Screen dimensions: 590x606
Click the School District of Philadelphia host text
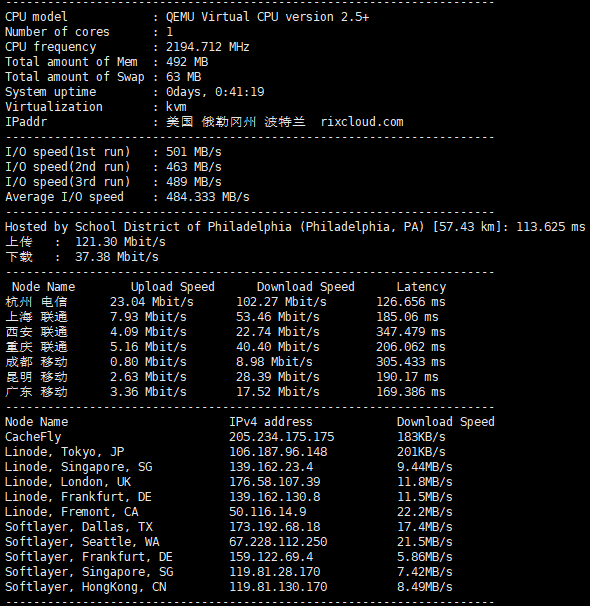183,227
